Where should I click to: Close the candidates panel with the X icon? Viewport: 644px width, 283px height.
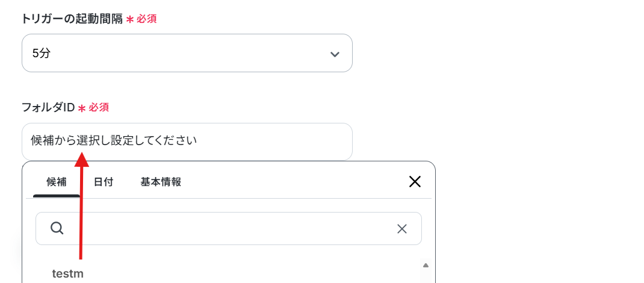[415, 182]
